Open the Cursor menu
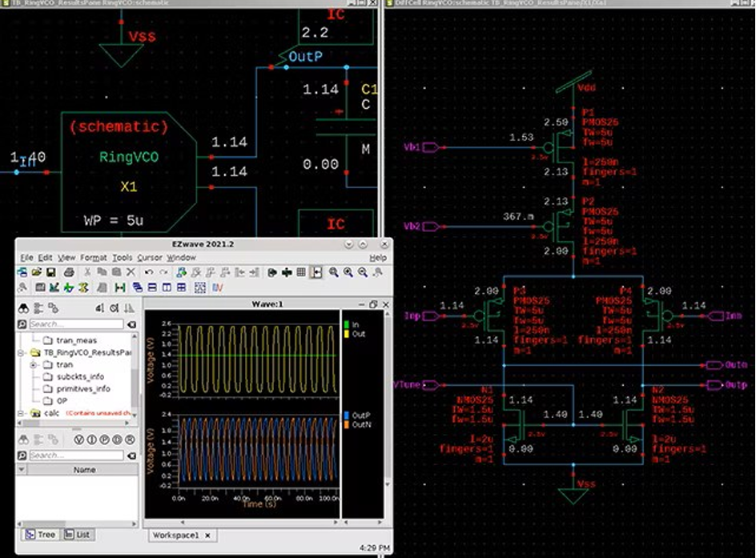 coord(149,258)
